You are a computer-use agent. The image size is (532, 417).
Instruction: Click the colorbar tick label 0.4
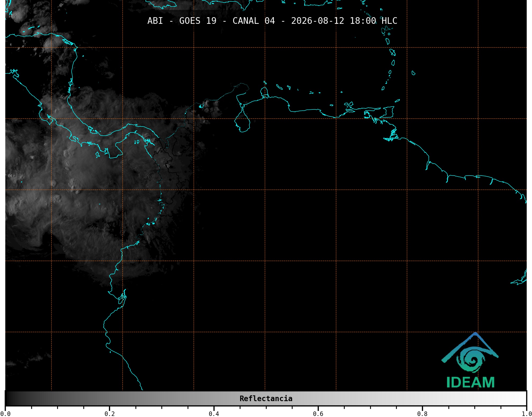(214, 414)
